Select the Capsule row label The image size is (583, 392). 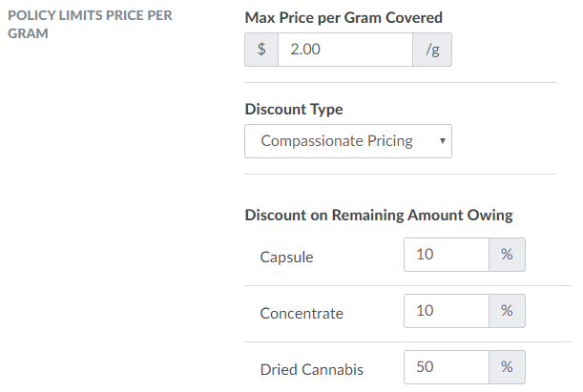click(x=286, y=258)
